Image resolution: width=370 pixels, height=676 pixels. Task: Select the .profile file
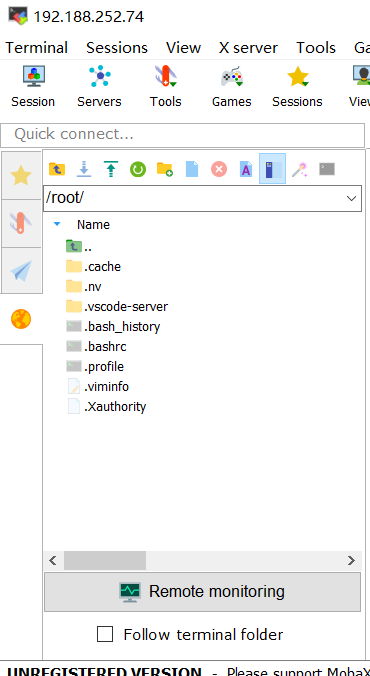(95, 366)
